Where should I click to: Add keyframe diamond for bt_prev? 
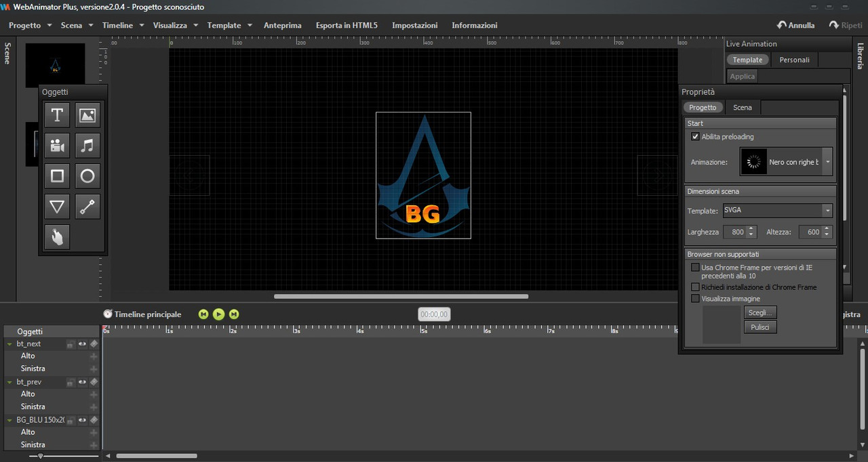tap(94, 381)
